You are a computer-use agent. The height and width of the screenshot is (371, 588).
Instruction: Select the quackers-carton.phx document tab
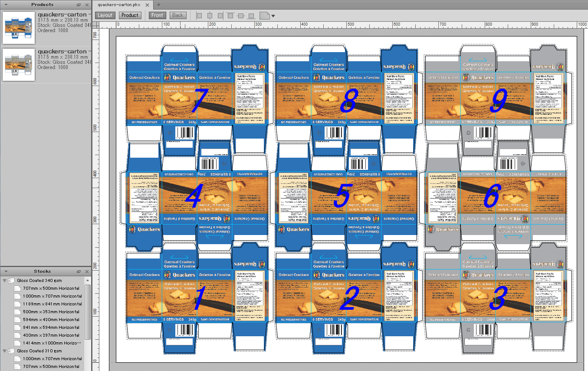119,5
